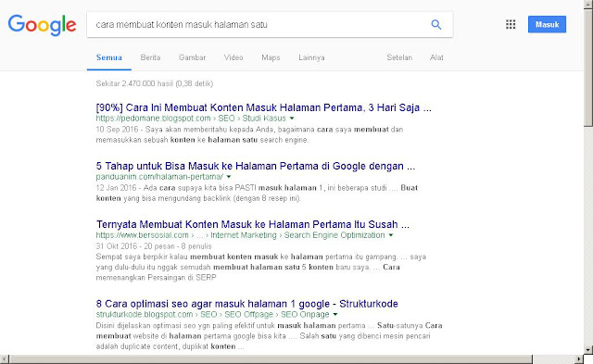
Task: Open 'Ternyata Membuat Konten Masuk' result
Action: (253, 224)
